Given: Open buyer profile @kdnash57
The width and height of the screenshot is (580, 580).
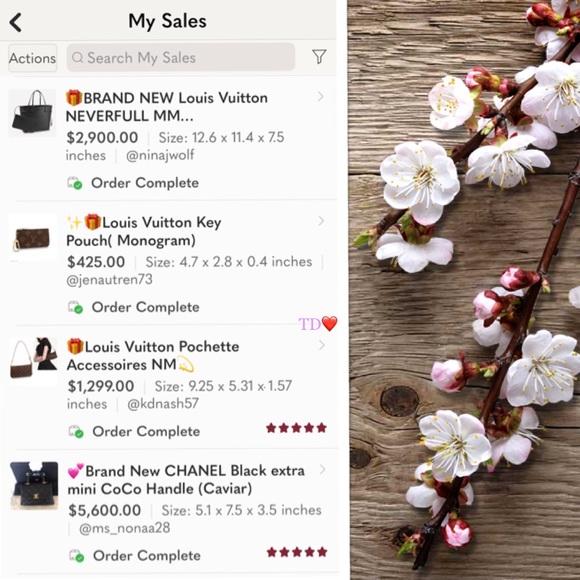Looking at the screenshot, I should point(163,404).
